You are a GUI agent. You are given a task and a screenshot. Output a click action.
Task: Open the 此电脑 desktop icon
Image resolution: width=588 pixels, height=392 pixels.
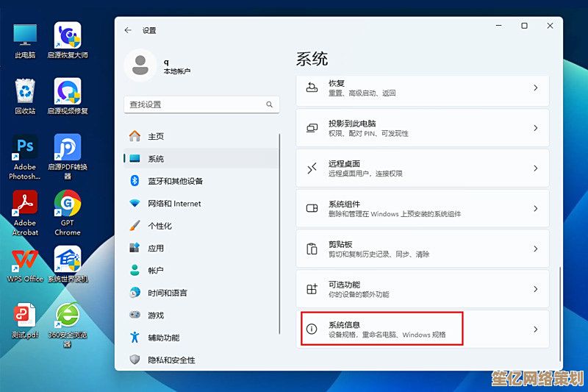[25, 35]
